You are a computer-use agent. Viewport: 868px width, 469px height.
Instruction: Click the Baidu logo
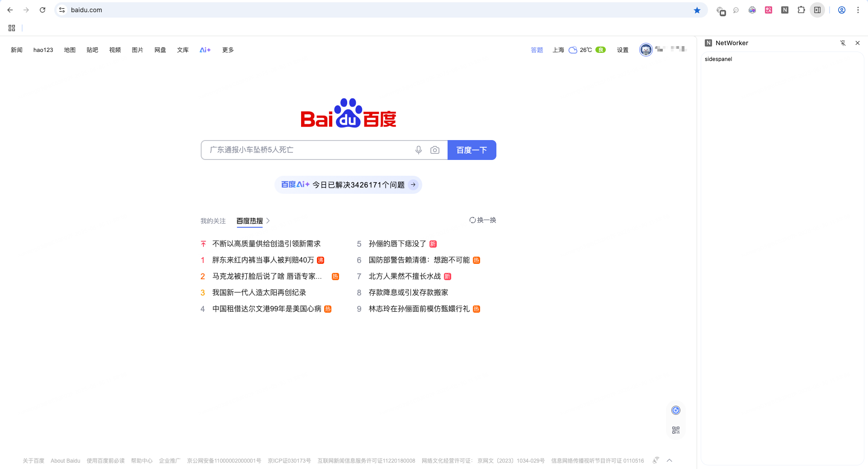coord(349,113)
